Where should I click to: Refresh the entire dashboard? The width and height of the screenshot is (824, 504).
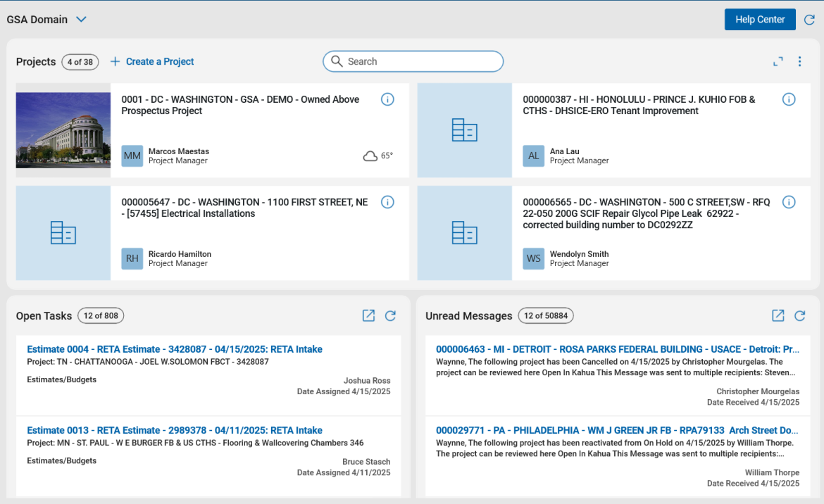tap(809, 19)
